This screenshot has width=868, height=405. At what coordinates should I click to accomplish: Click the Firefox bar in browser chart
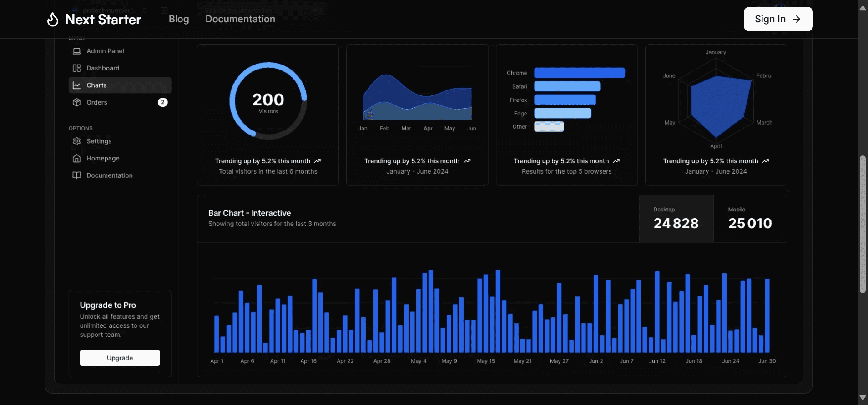click(565, 100)
